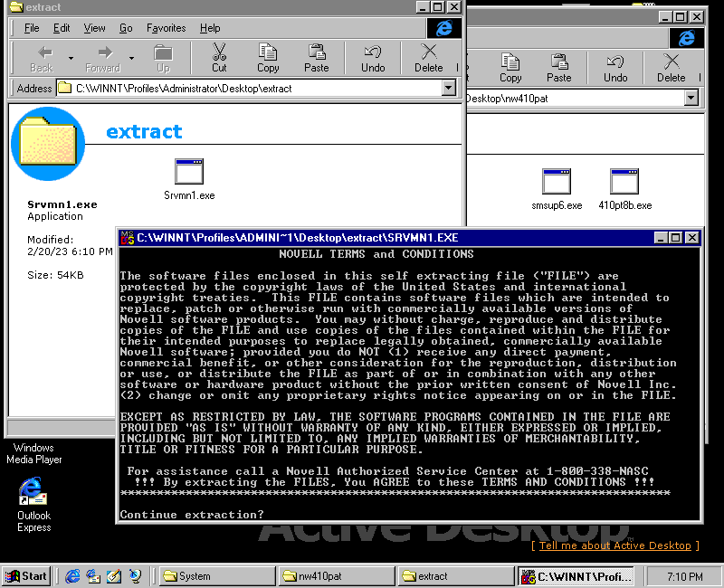Open the Forward history dropdown arrow
The width and height of the screenshot is (724, 588).
tap(131, 59)
